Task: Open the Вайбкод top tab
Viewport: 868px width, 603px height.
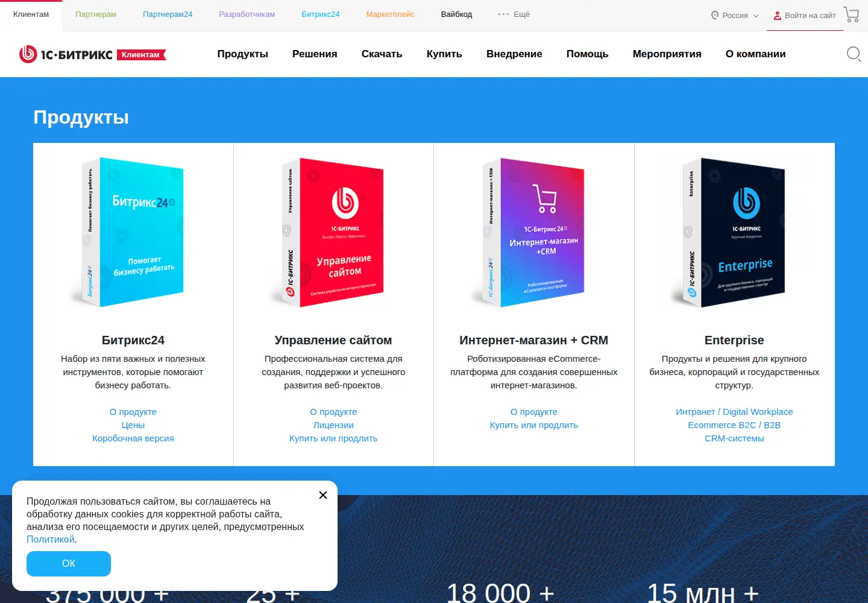Action: (456, 14)
